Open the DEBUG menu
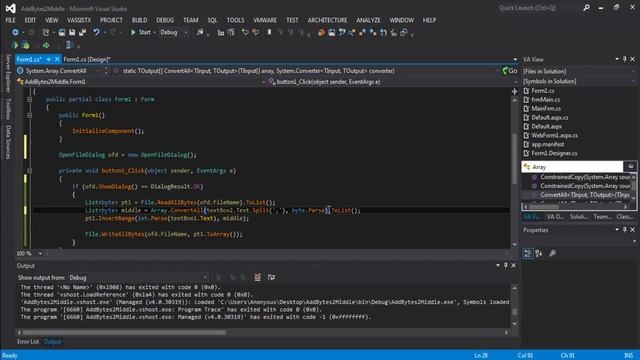The height and width of the screenshot is (360, 640). click(x=165, y=20)
